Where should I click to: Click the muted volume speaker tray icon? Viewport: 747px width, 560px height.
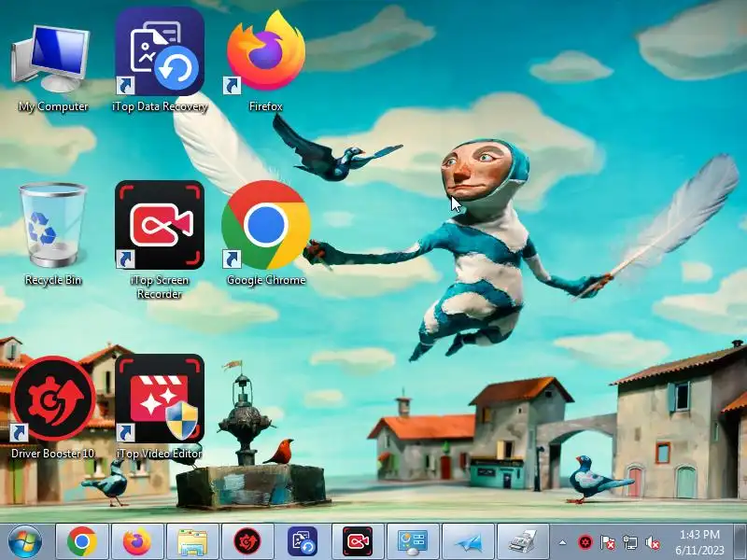pyautogui.click(x=652, y=542)
